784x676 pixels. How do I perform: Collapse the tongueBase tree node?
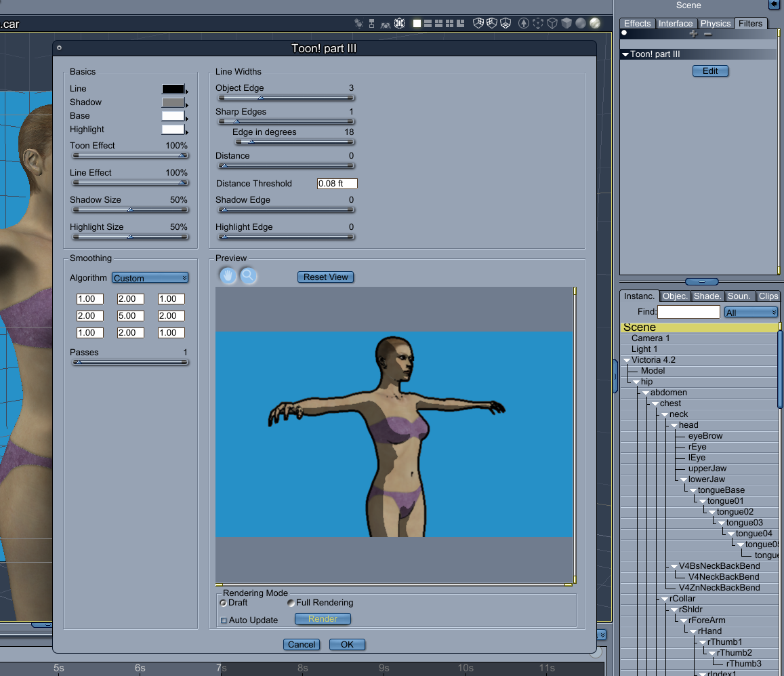693,490
